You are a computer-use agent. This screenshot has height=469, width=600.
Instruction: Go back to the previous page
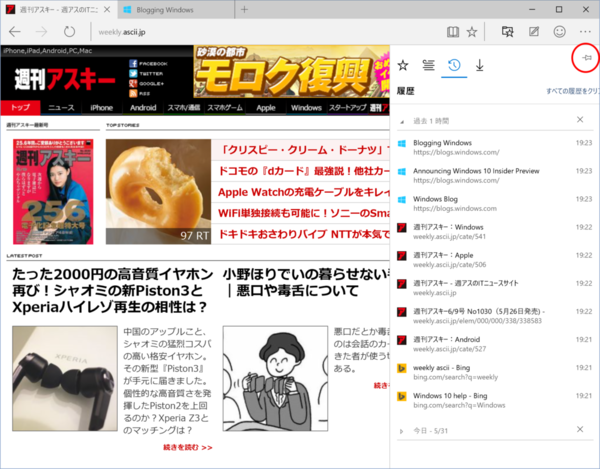click(15, 32)
